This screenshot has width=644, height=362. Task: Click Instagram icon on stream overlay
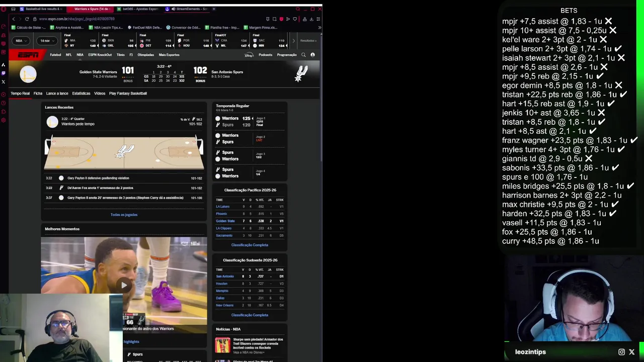point(621,352)
